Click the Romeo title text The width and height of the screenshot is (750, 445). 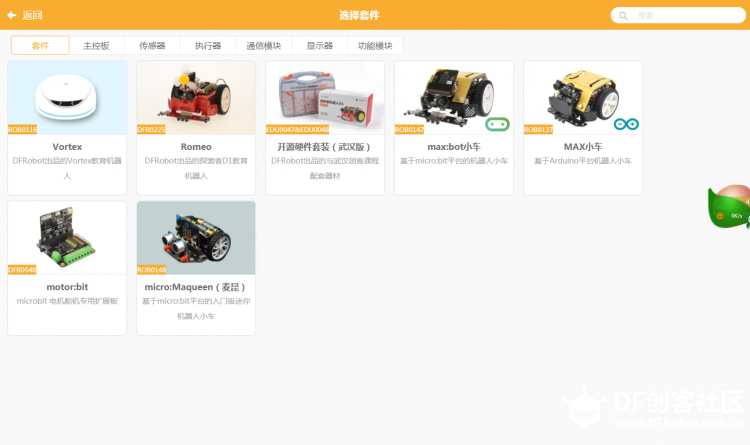click(196, 147)
